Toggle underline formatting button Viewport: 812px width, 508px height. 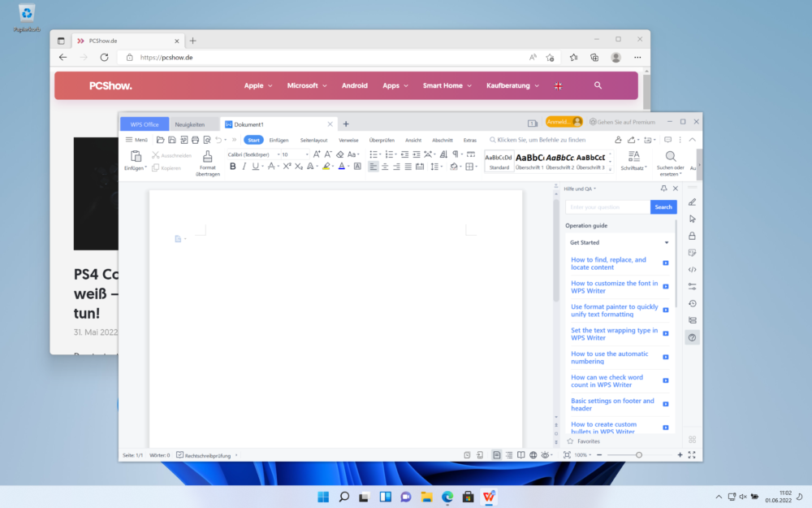coord(255,167)
